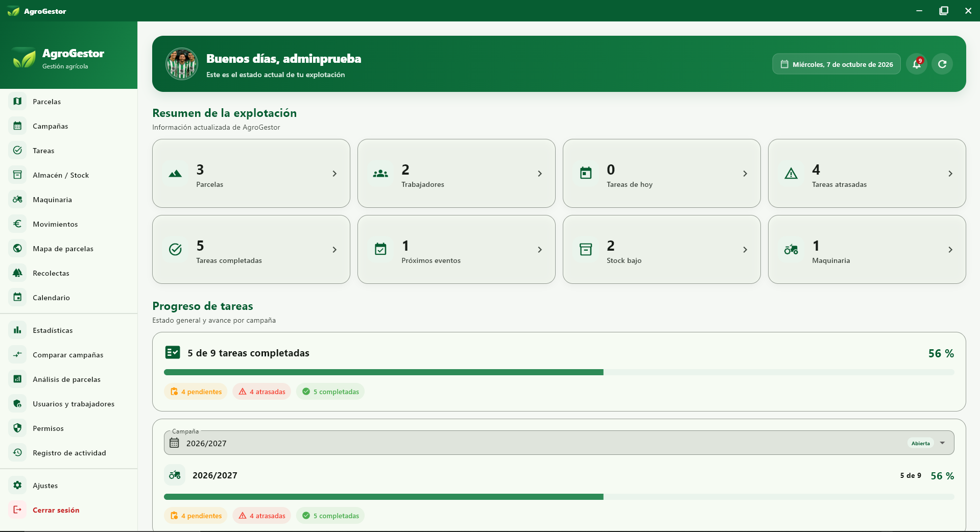Screen dimensions: 980x532
Task: Open the Tareas completadas card arrow
Action: click(334, 250)
